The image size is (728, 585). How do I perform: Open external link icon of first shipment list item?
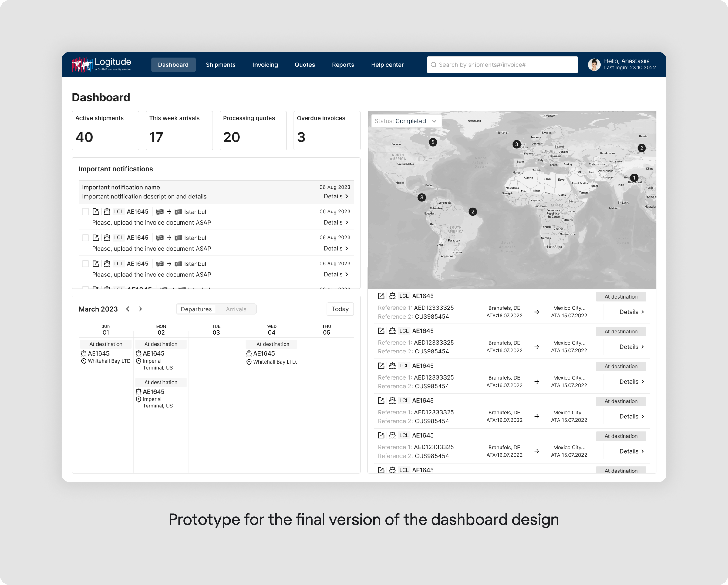(381, 296)
